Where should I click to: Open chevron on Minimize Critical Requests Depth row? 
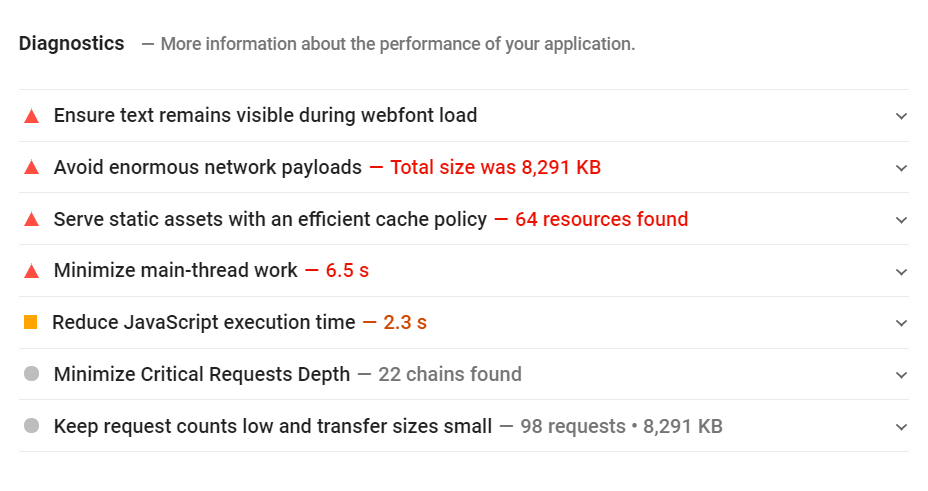[x=901, y=375]
